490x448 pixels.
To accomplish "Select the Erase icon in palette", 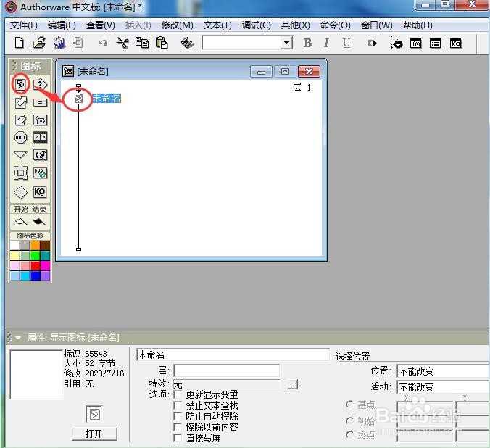I will tap(20, 120).
